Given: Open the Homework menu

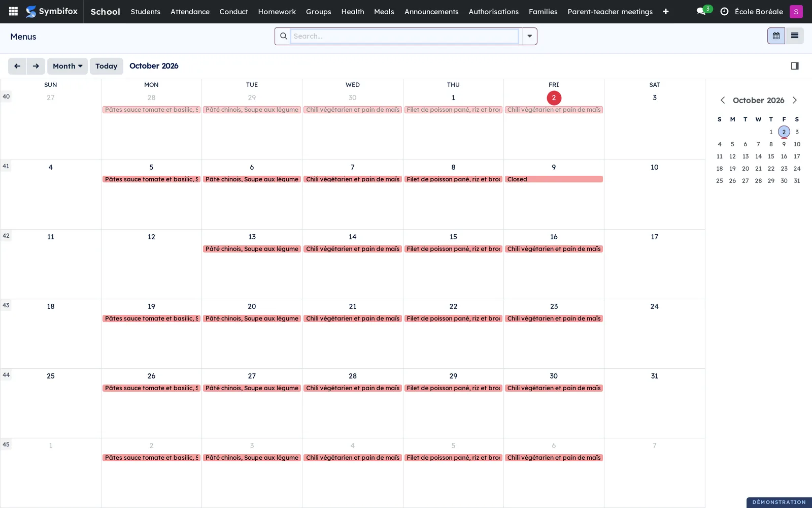Looking at the screenshot, I should tap(277, 11).
